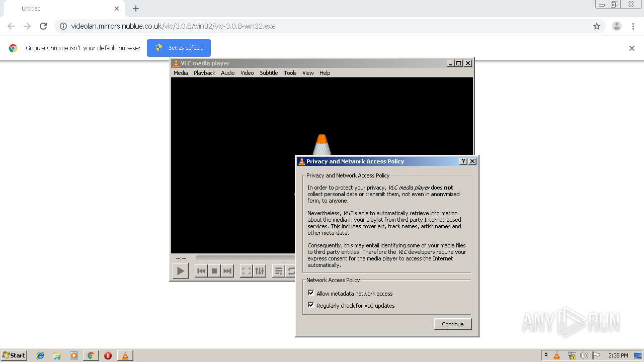644x362 pixels.
Task: Launch Internet Explorer from taskbar
Action: click(40, 355)
